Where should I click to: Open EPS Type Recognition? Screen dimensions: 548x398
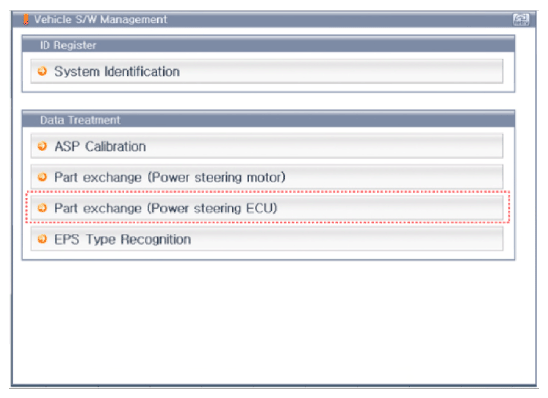(267, 239)
